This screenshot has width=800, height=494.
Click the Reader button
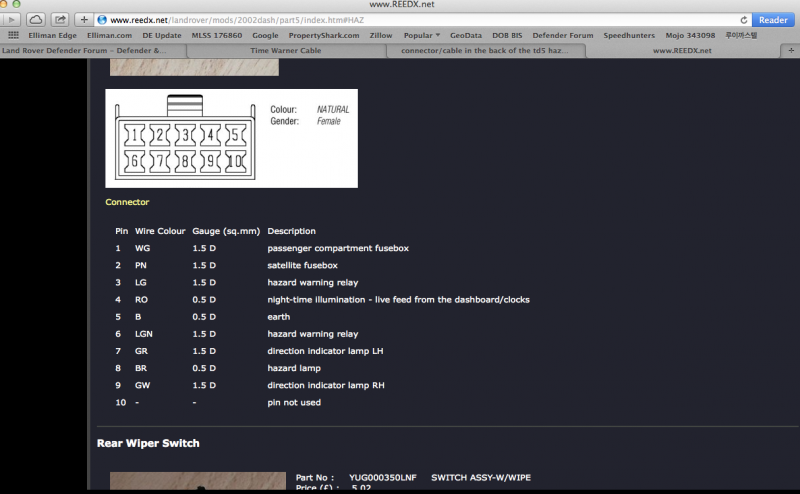(773, 20)
